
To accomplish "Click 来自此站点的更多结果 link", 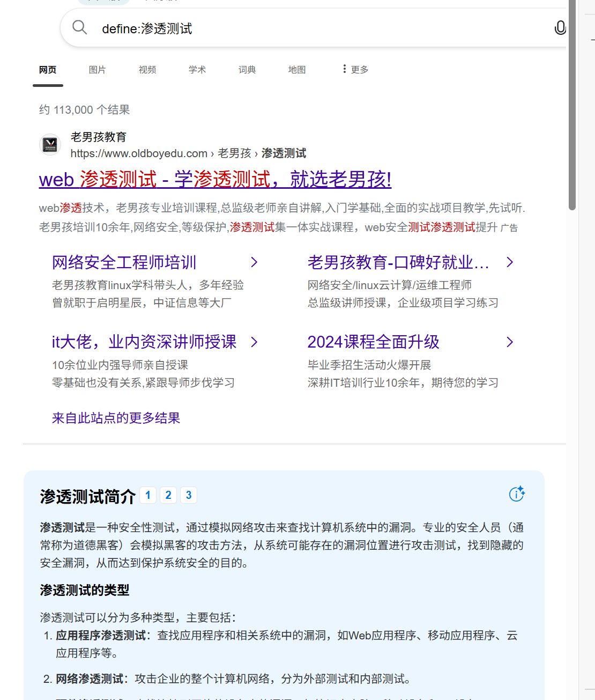I will tap(116, 418).
